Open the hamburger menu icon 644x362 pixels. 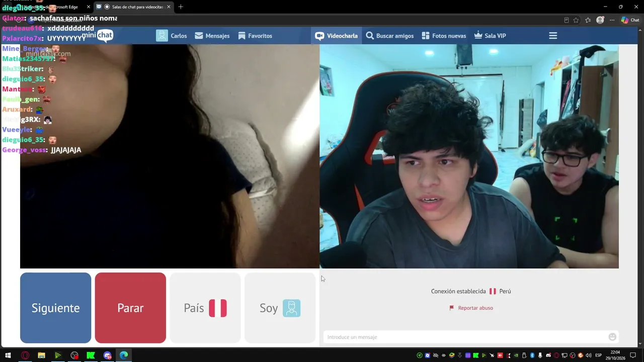[553, 36]
